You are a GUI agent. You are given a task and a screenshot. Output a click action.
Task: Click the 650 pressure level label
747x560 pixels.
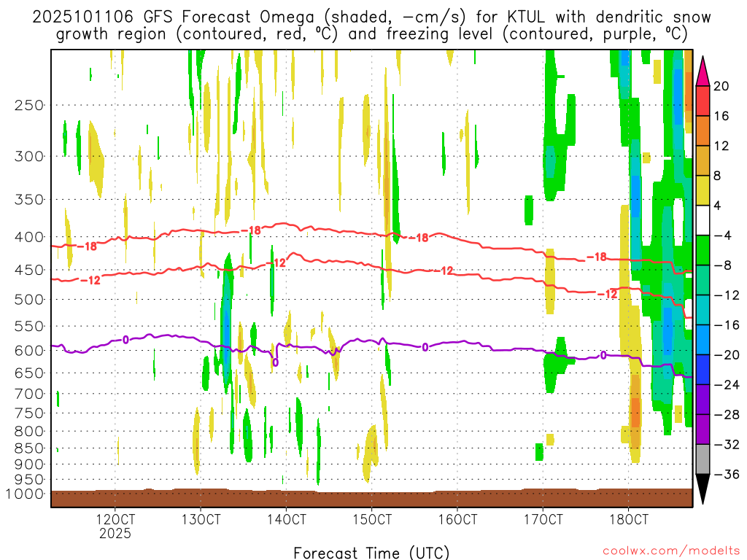point(29,373)
